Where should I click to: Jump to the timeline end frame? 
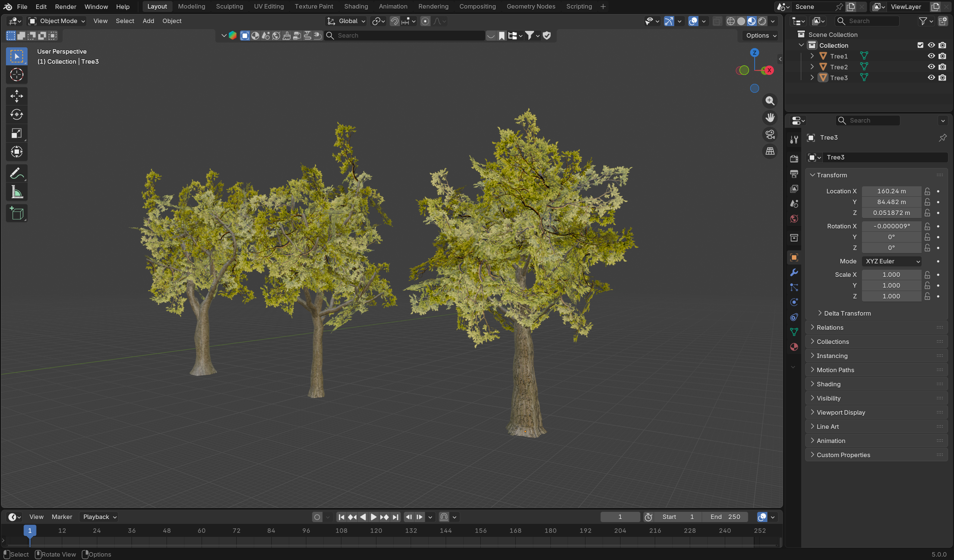tap(396, 517)
